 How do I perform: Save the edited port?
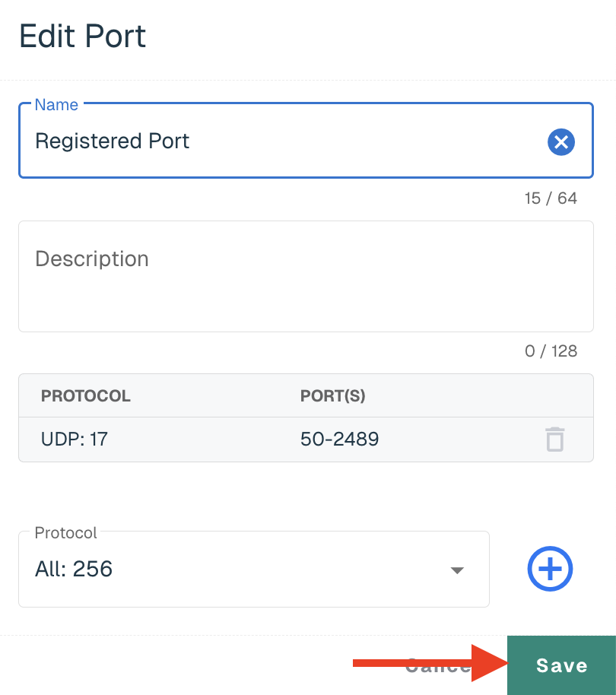pyautogui.click(x=561, y=665)
